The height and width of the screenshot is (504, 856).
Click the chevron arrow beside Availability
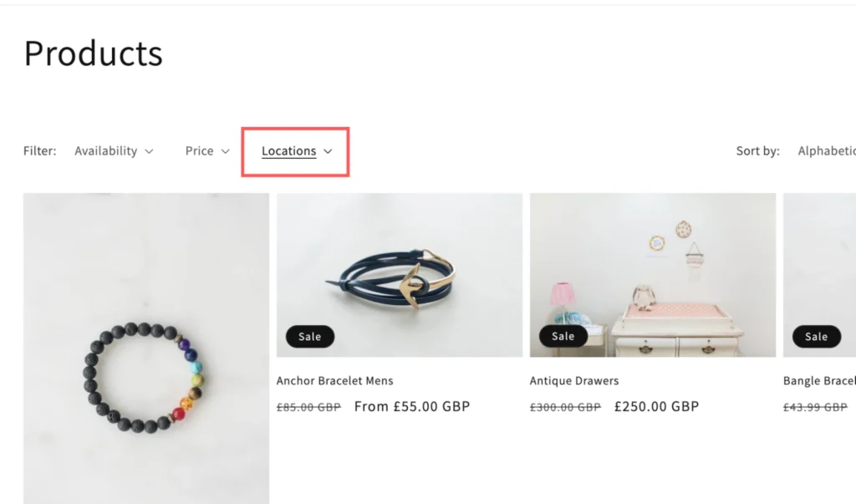pyautogui.click(x=149, y=151)
